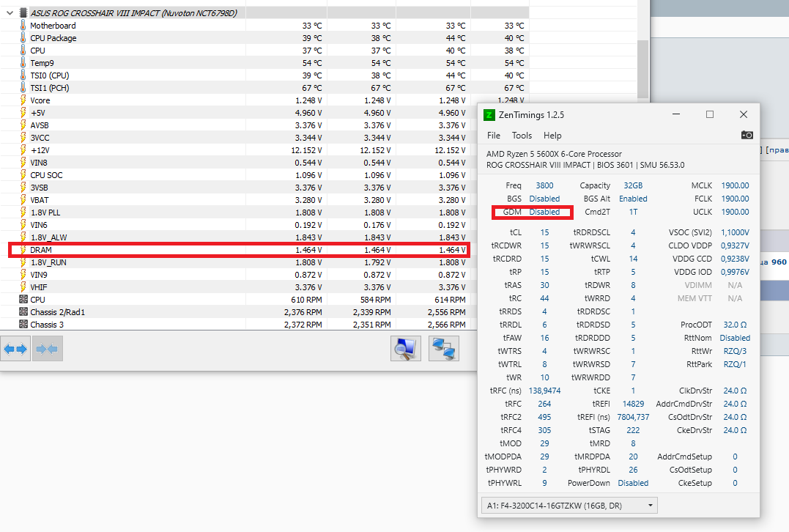789x532 pixels.
Task: Click the fan icon next to Chassis 3
Action: tap(23, 325)
